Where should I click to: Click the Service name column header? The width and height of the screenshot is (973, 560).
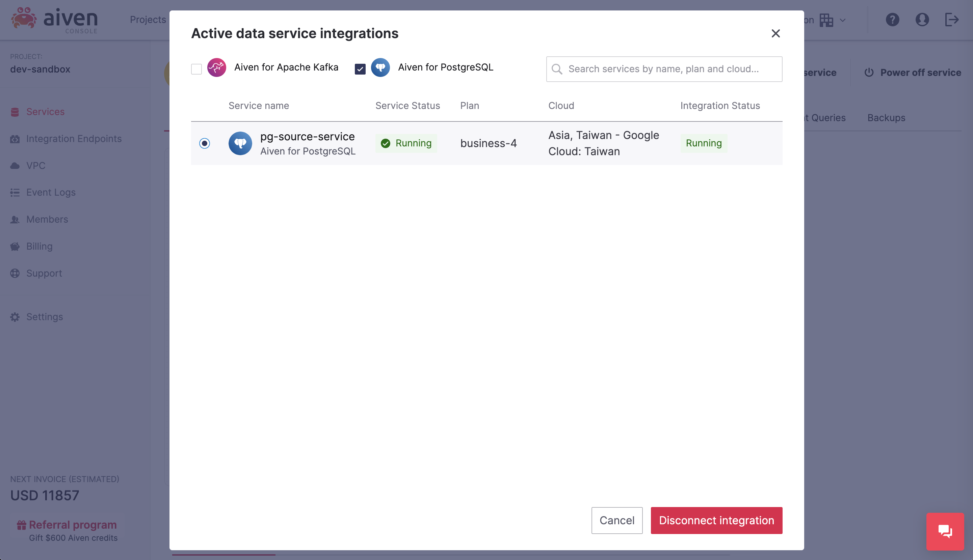point(259,106)
